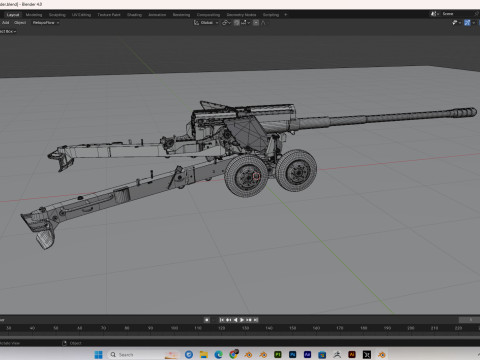480x360 pixels.
Task: Add a new workspace with the plus button
Action: [x=285, y=15]
